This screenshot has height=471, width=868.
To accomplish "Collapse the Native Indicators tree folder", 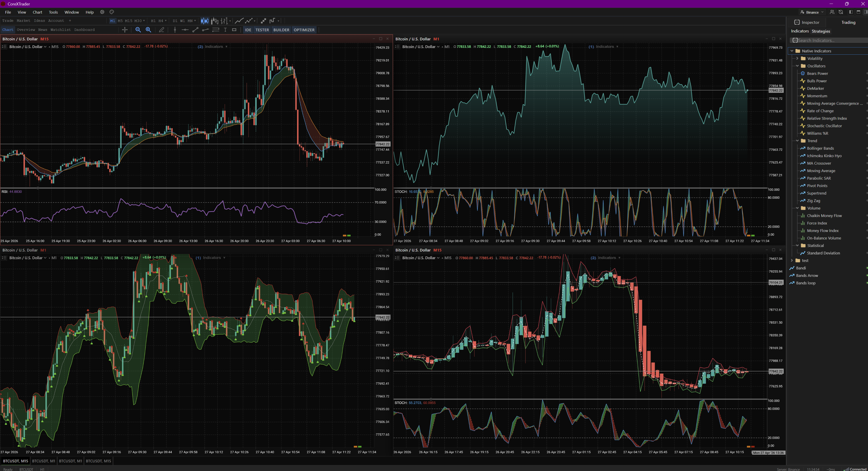I will pos(792,51).
